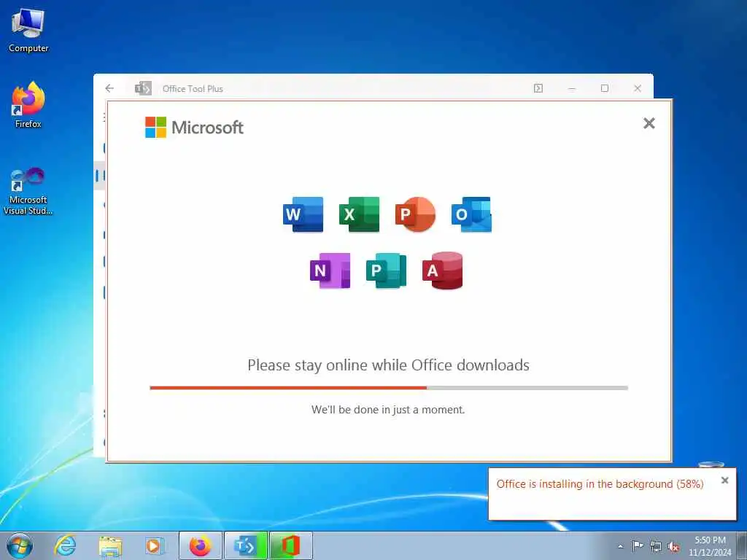Click the Publisher app icon
This screenshot has width=747, height=560.
coord(387,271)
